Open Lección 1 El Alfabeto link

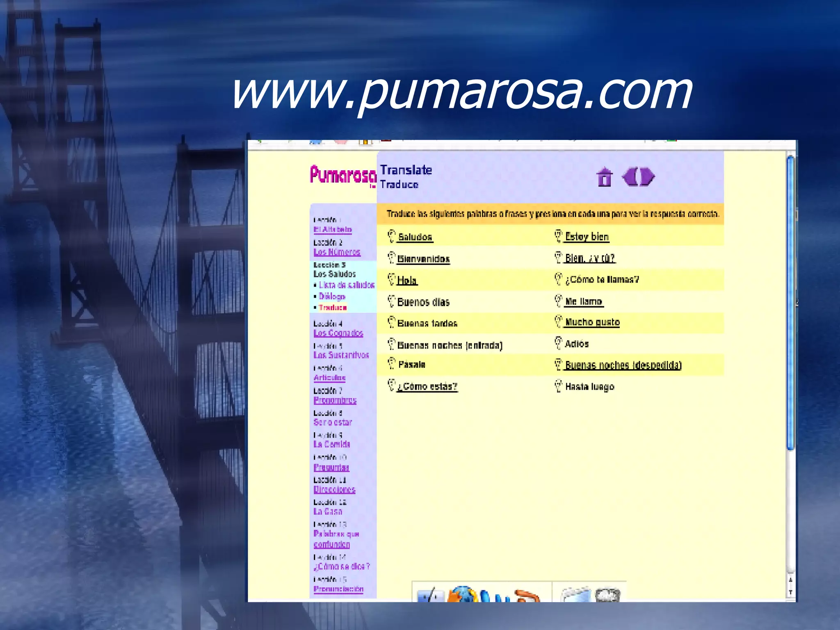point(333,230)
